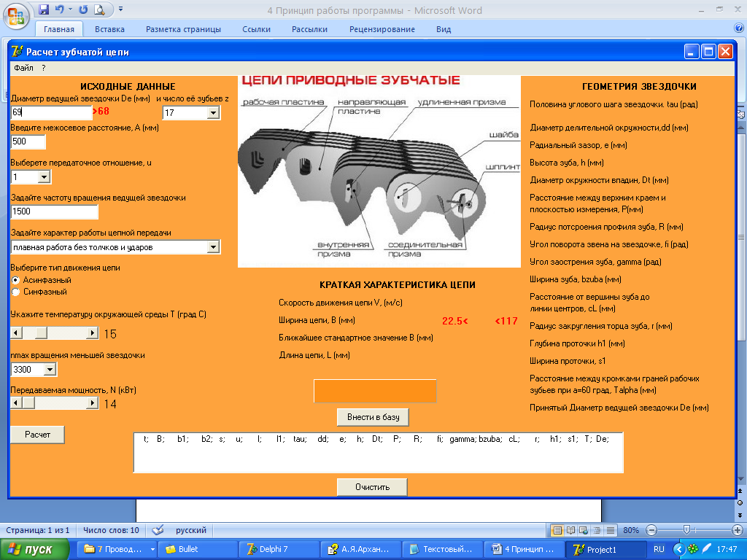This screenshot has width=747, height=560.
Task: Click the toothed chain diagram image
Action: [379, 171]
